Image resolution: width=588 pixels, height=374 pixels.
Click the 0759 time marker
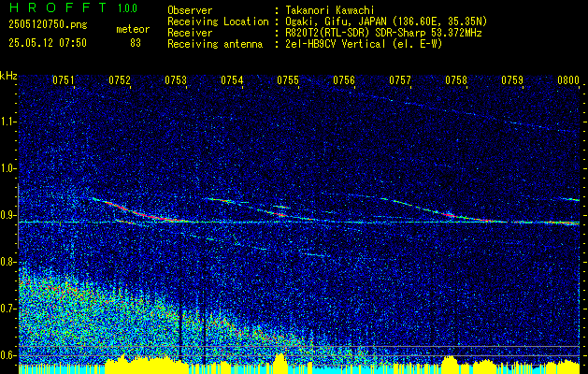click(512, 80)
